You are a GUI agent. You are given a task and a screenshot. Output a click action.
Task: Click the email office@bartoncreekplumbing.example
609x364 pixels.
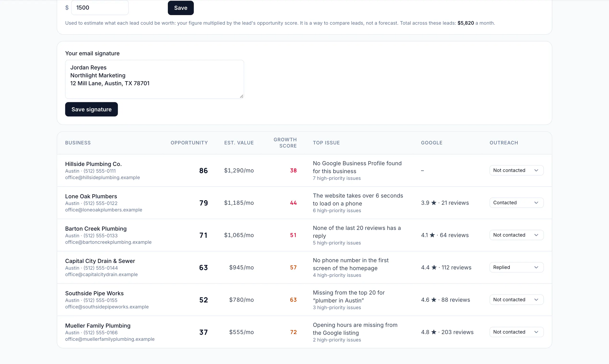pyautogui.click(x=108, y=242)
